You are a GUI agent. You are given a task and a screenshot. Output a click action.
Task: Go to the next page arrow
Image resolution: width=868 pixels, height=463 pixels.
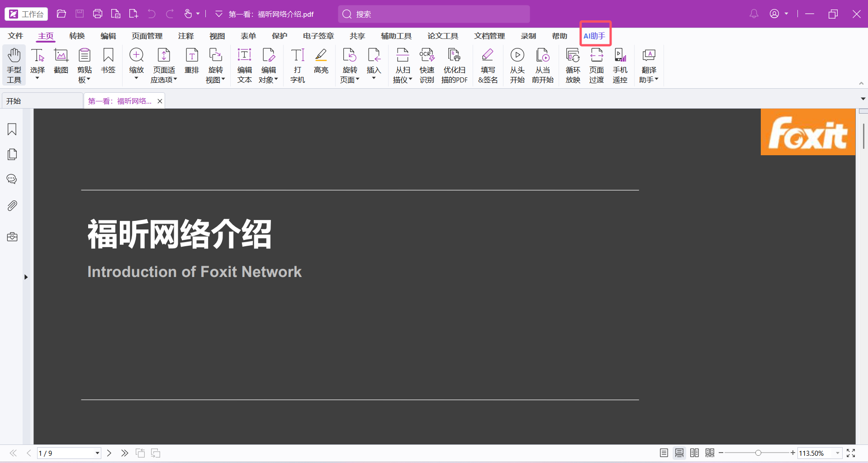tap(109, 453)
